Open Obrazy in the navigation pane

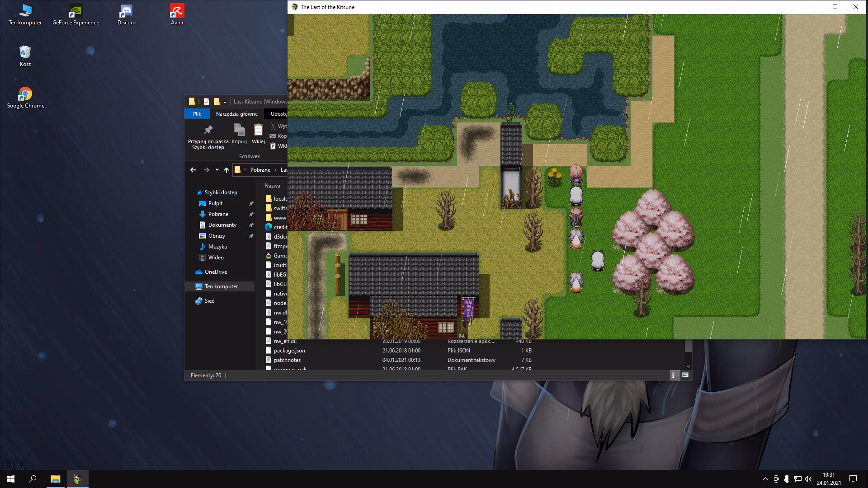coord(217,236)
